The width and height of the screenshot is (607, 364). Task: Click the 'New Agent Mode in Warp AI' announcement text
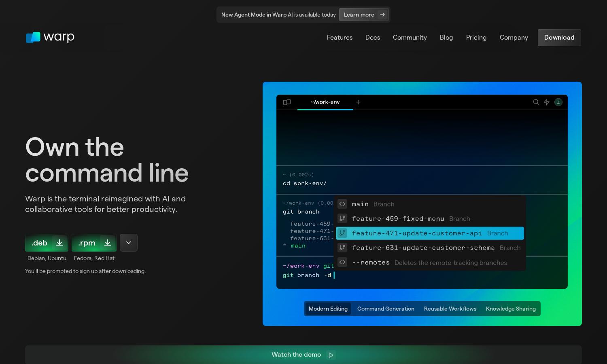coord(257,15)
